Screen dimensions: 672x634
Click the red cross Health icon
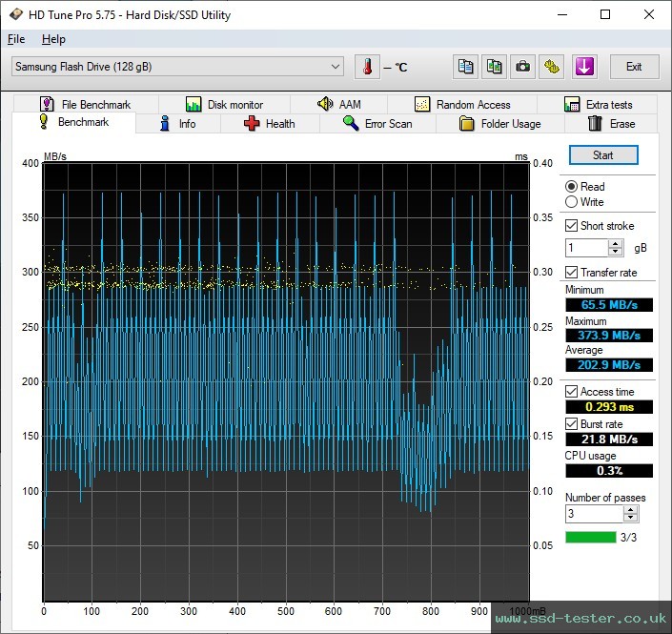pyautogui.click(x=252, y=123)
